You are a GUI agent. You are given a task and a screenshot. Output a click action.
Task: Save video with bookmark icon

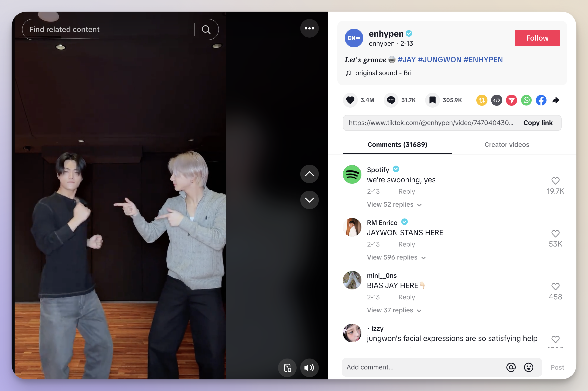click(x=432, y=100)
